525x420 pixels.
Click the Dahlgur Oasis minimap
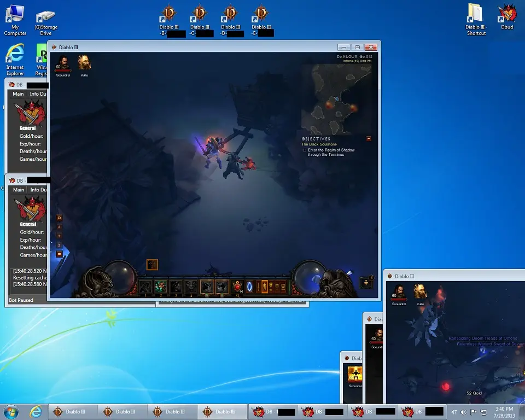coord(336,100)
